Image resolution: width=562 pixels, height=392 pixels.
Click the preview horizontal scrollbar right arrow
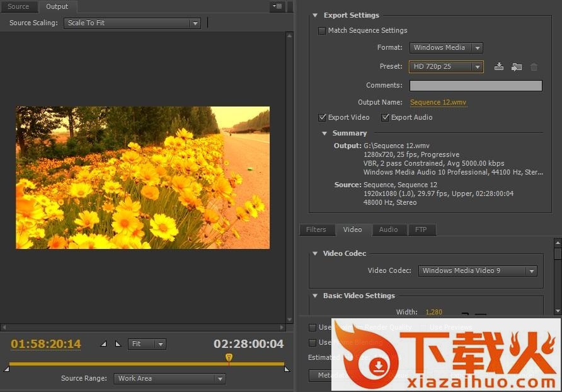click(x=282, y=327)
